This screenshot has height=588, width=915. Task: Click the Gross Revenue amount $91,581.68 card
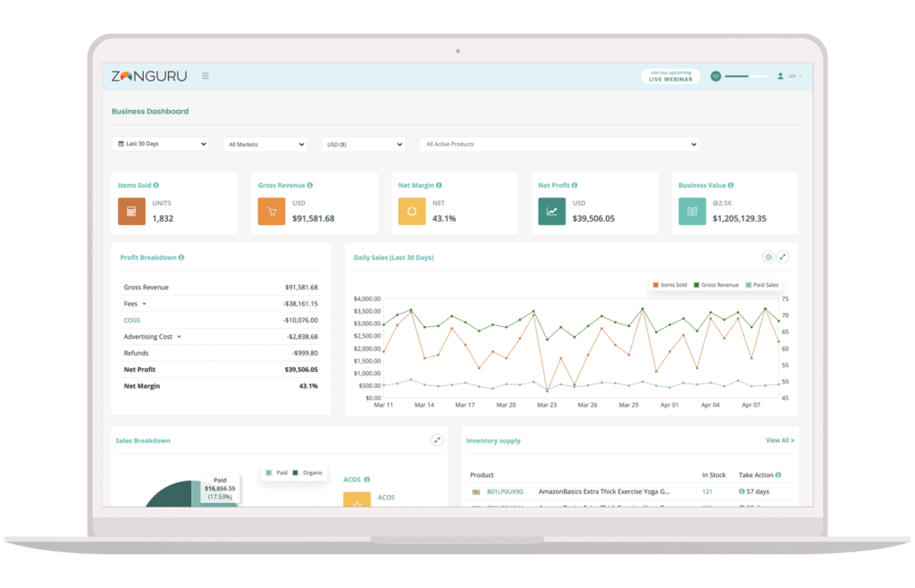click(314, 219)
